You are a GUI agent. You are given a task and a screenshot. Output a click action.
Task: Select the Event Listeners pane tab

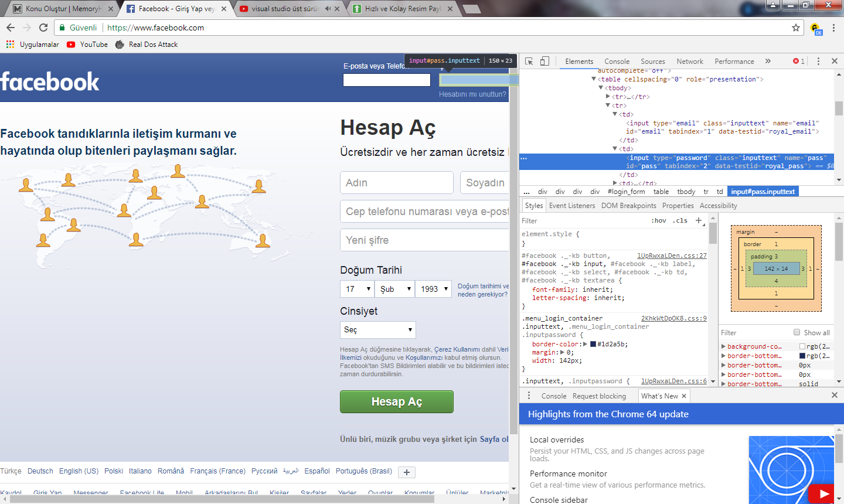tap(572, 206)
